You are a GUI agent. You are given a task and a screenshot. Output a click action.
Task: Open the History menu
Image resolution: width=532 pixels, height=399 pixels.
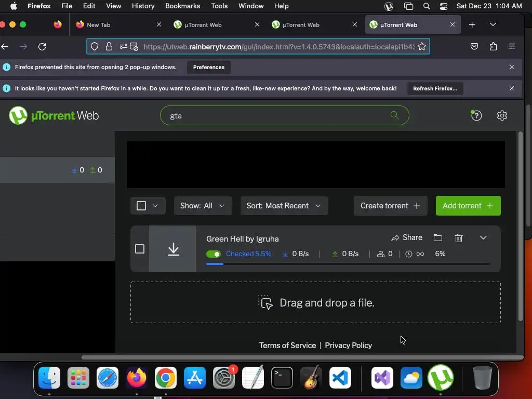click(143, 6)
